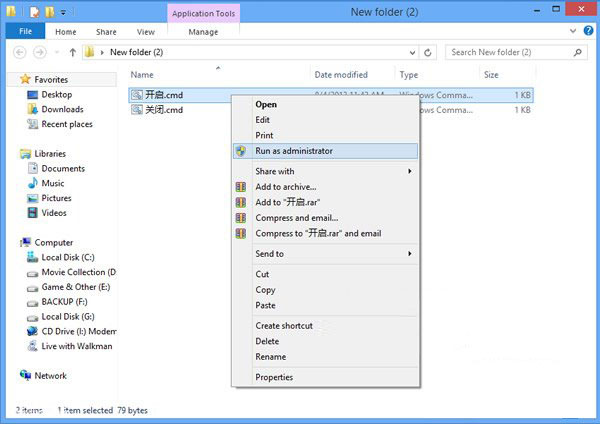This screenshot has height=424, width=600.
Task: Open Downloads in the navigation pane
Action: pos(62,109)
